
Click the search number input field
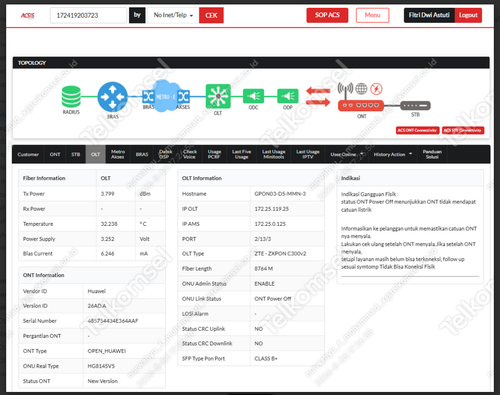[x=88, y=15]
